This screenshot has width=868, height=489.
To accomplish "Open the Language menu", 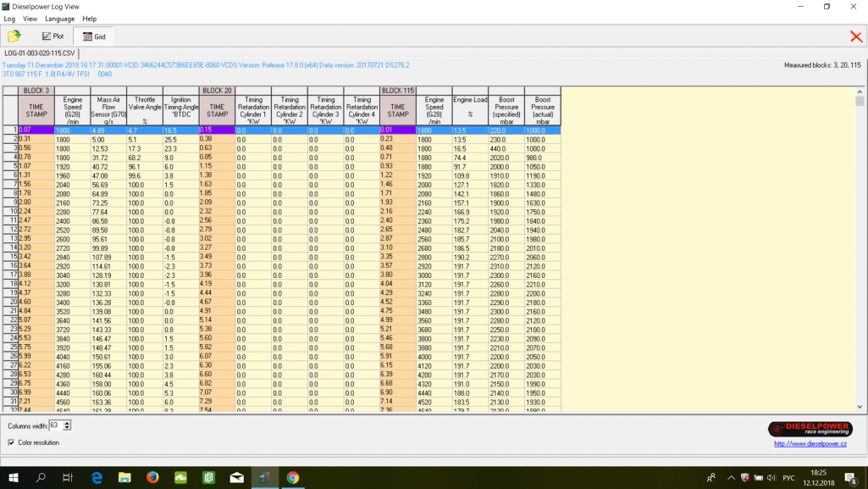I will (59, 19).
